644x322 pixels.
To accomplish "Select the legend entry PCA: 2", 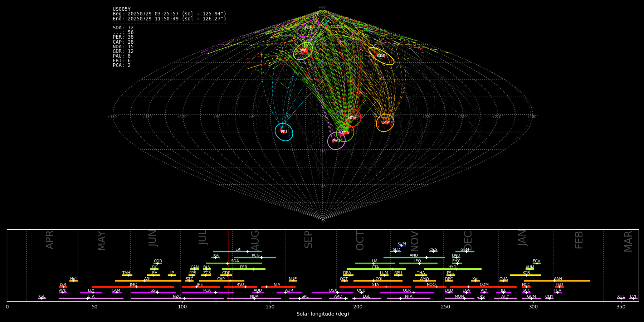I will [122, 65].
